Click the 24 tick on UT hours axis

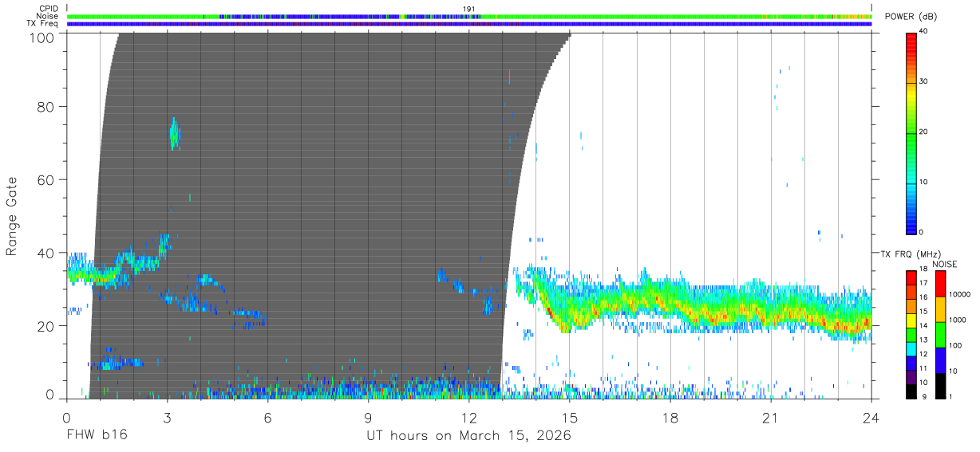pos(871,417)
